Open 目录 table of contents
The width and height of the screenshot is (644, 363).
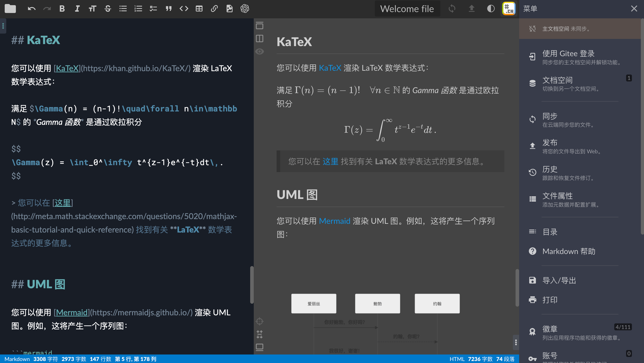click(x=580, y=232)
